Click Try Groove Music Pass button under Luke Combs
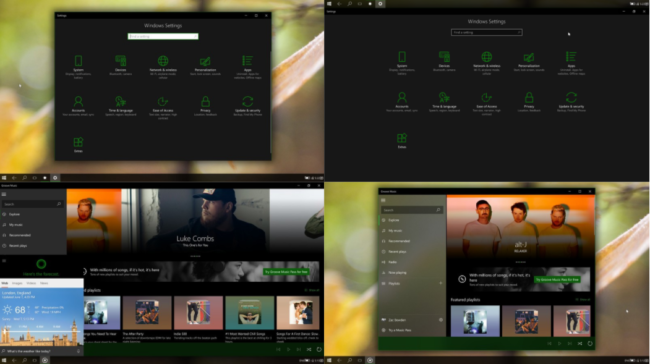This screenshot has height=364, width=650. tap(286, 272)
